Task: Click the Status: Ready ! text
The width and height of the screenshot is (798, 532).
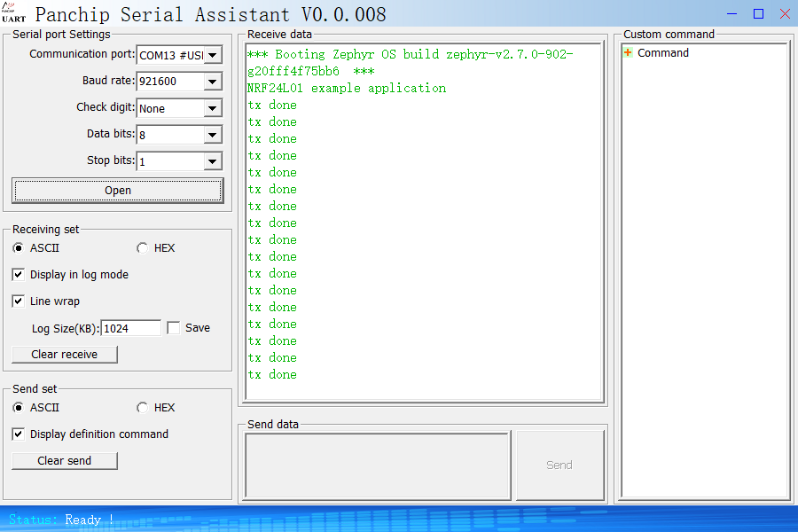Action: [x=61, y=520]
